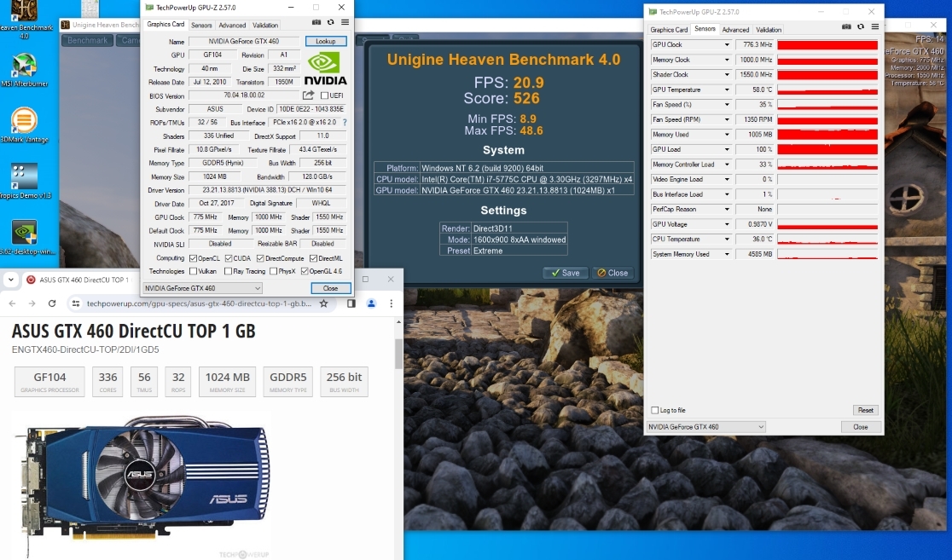This screenshot has height=560, width=952.
Task: Tick the Ray Tracing checkbox
Action: coord(227,271)
